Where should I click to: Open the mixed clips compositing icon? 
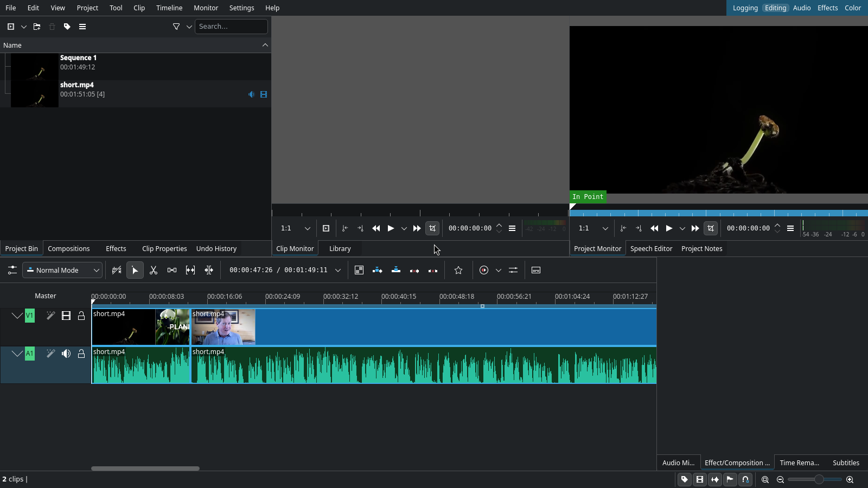pyautogui.click(x=359, y=270)
